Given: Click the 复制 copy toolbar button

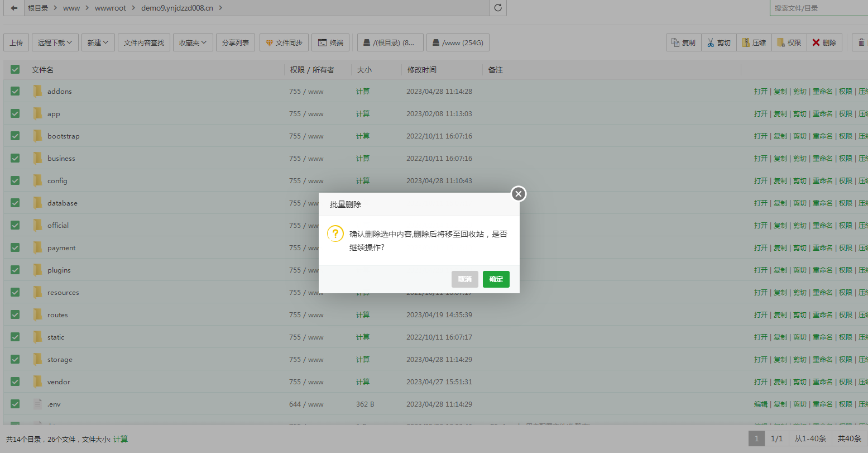Looking at the screenshot, I should pyautogui.click(x=683, y=42).
